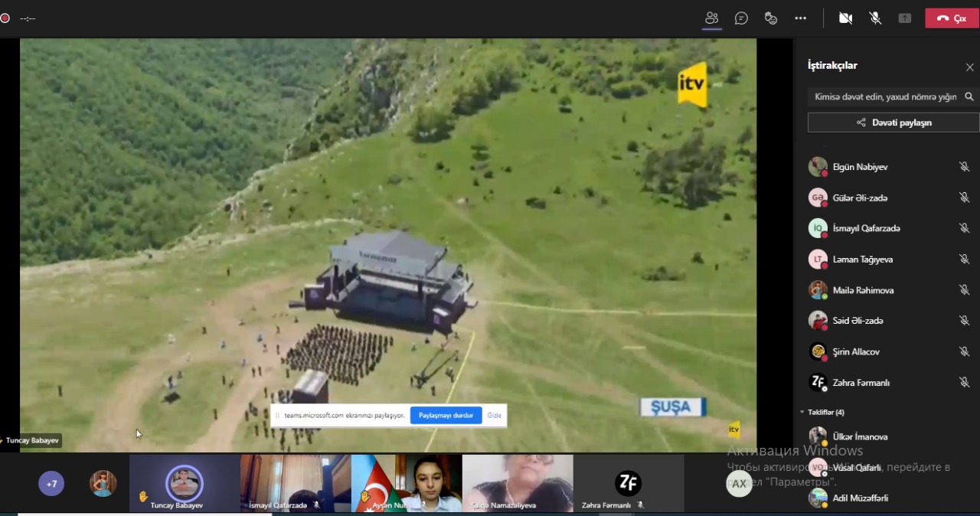The width and height of the screenshot is (980, 516).
Task: Open the +7 more participants bubble
Action: pyautogui.click(x=51, y=484)
